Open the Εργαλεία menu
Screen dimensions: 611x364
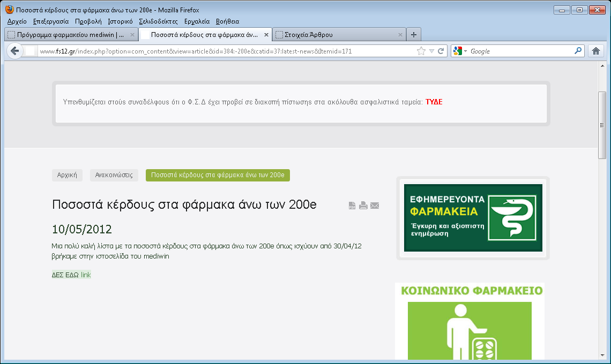click(197, 21)
